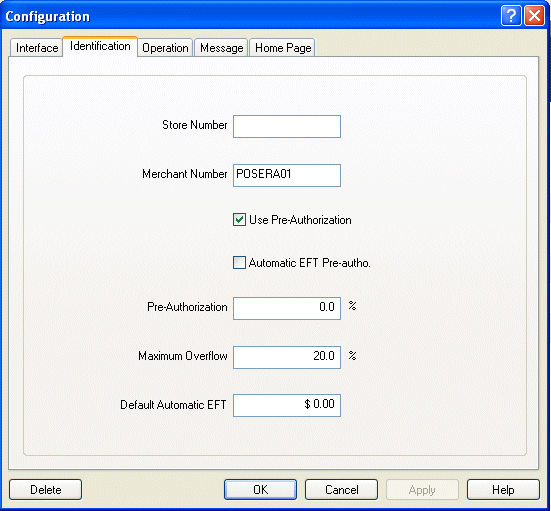The width and height of the screenshot is (551, 511).
Task: Click the Delete button
Action: (46, 490)
